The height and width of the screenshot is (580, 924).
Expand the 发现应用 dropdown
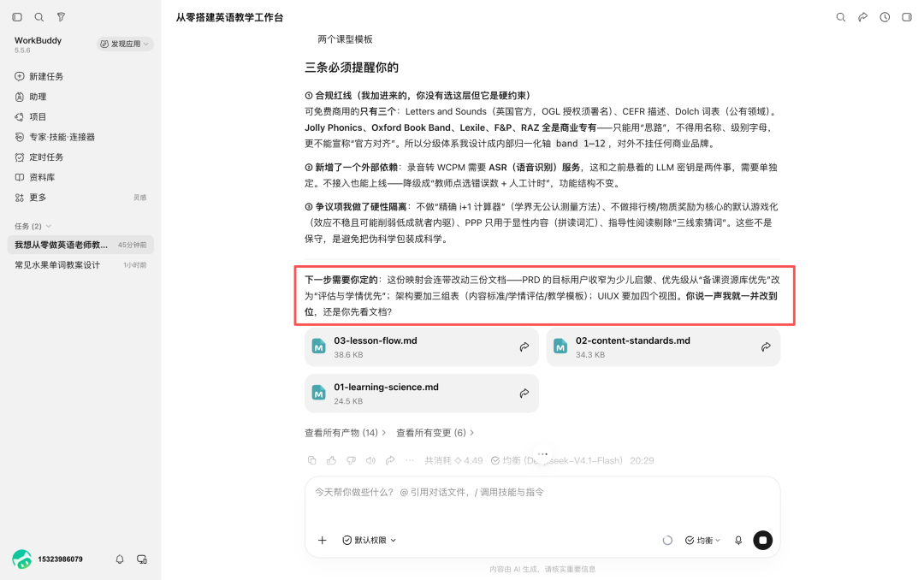pos(124,44)
